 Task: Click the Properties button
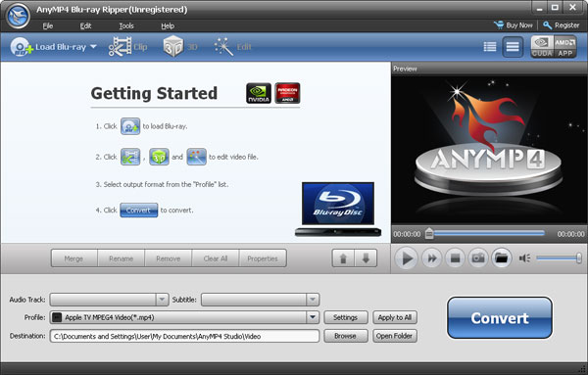263,258
